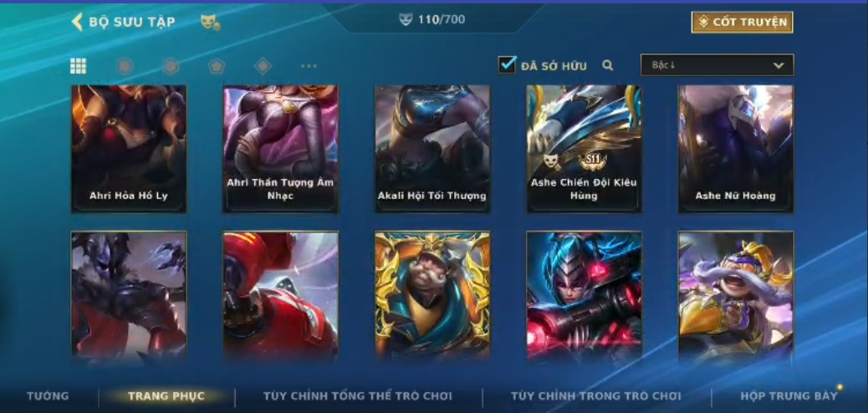
Task: Select the hexagon rarity filter icon
Action: (171, 66)
